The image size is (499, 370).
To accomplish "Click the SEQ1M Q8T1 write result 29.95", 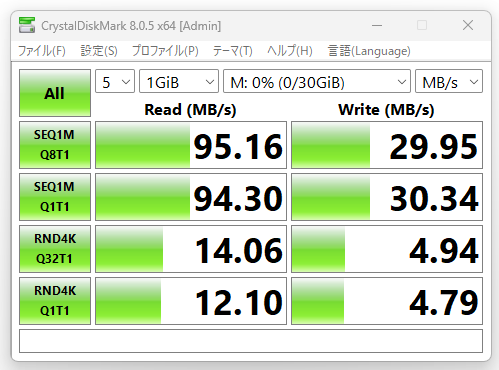I will click(x=387, y=145).
